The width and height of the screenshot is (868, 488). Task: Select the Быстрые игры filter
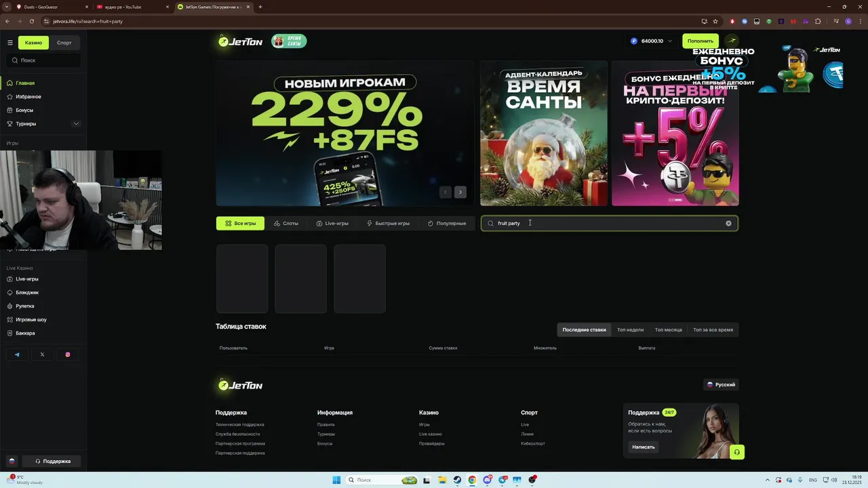pyautogui.click(x=388, y=223)
